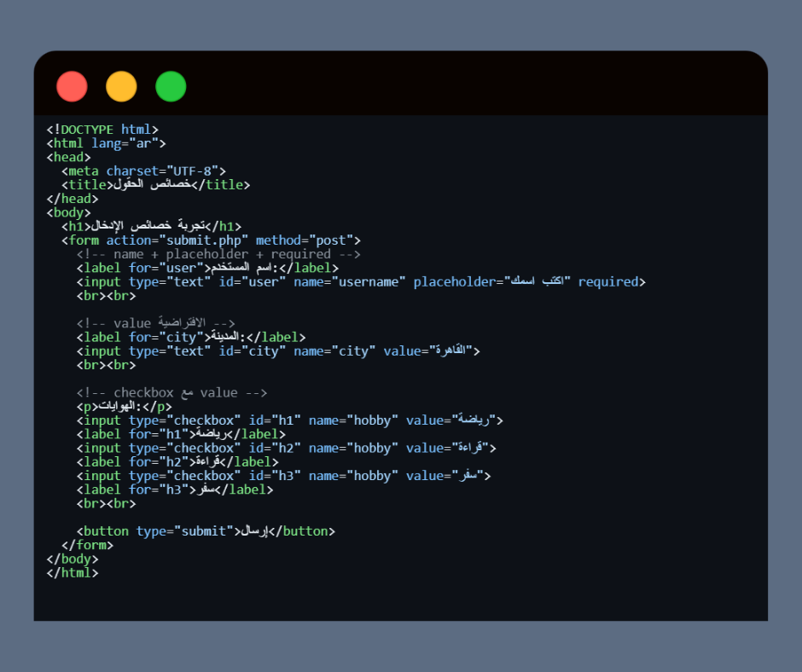
Task: Click the red circle window button
Action: pyautogui.click(x=72, y=87)
